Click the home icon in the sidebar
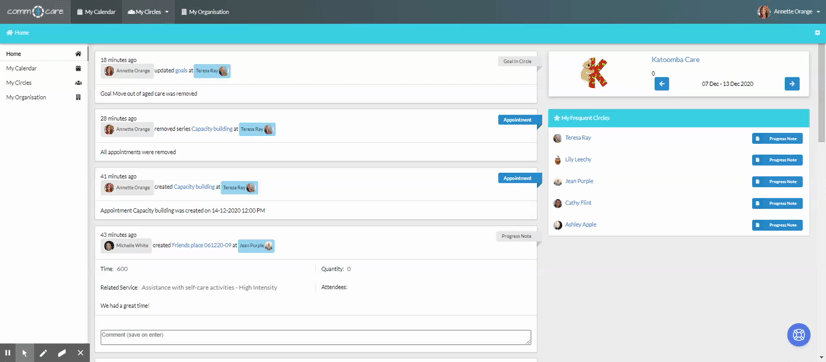 tap(78, 54)
